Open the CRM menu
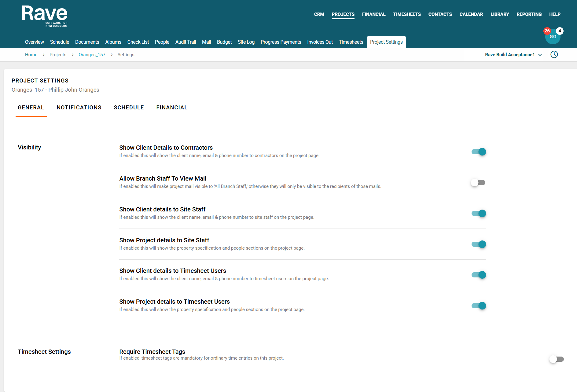 click(x=319, y=14)
